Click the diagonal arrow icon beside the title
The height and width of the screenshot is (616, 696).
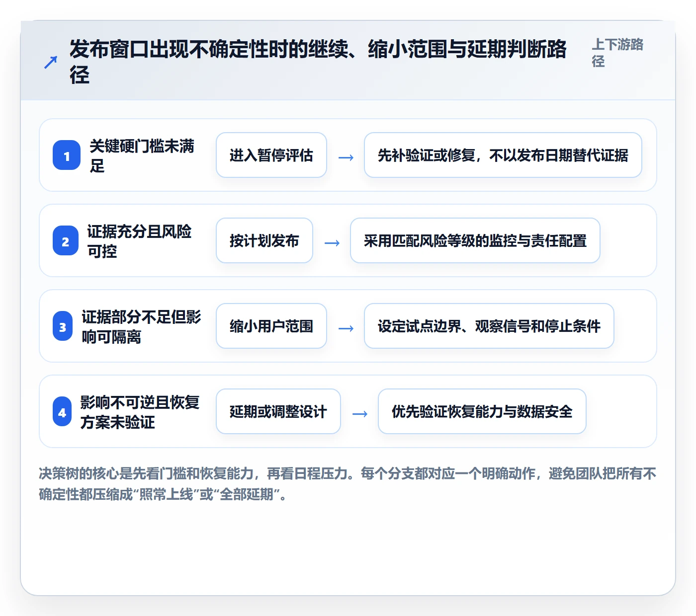[x=51, y=62]
